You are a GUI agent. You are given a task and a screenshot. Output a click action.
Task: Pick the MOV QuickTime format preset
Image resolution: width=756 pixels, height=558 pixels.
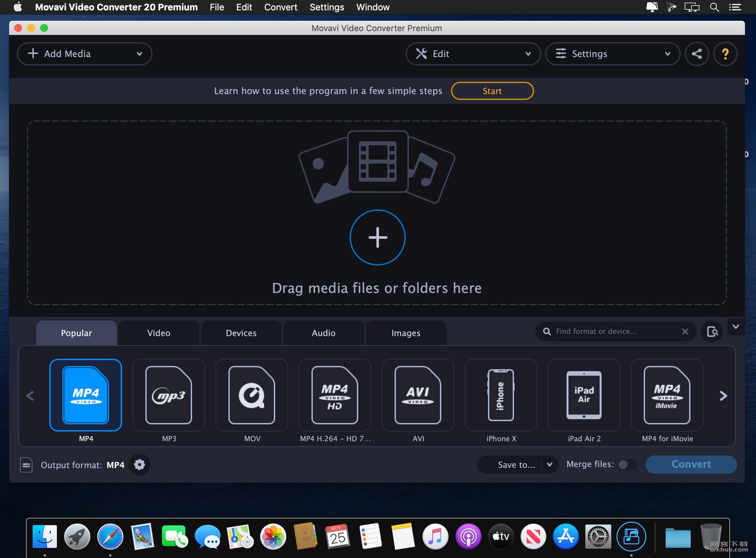click(252, 395)
